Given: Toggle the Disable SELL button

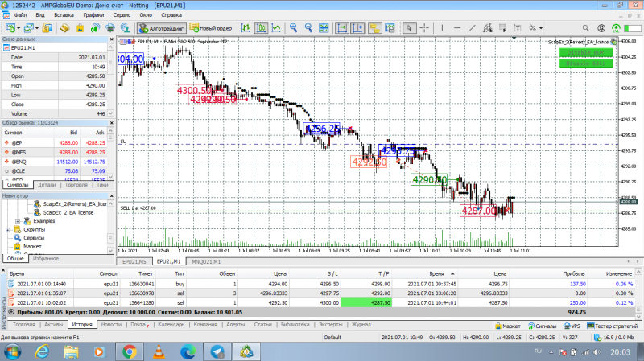Looking at the screenshot, I should point(586,64).
